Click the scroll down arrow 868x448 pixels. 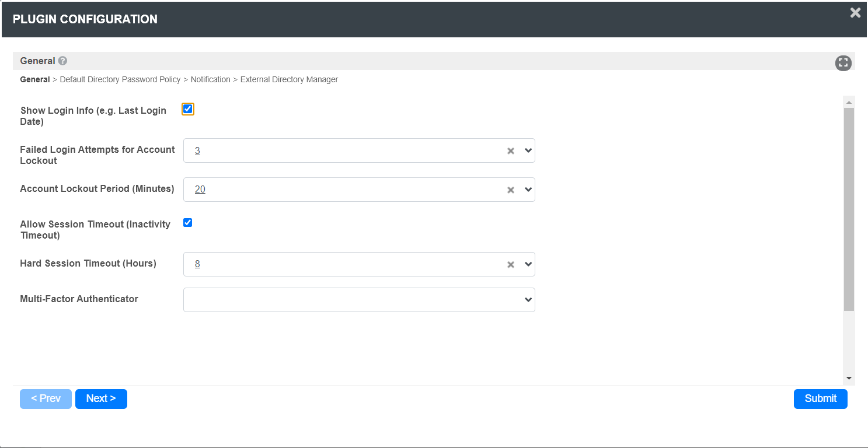click(849, 379)
